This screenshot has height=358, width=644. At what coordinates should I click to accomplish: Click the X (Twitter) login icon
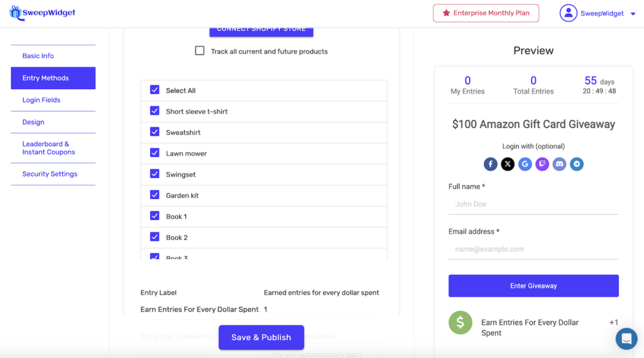pos(508,164)
